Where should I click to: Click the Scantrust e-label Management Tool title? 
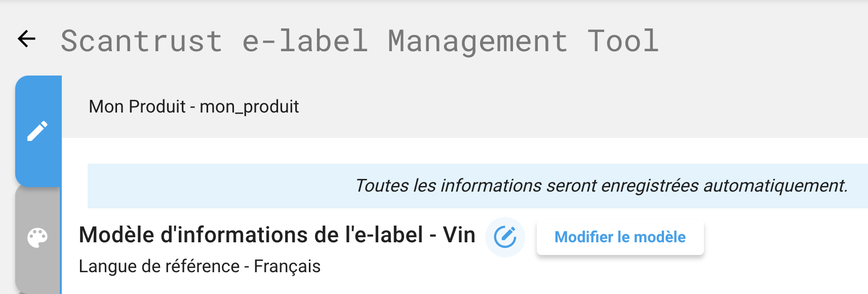[x=360, y=41]
